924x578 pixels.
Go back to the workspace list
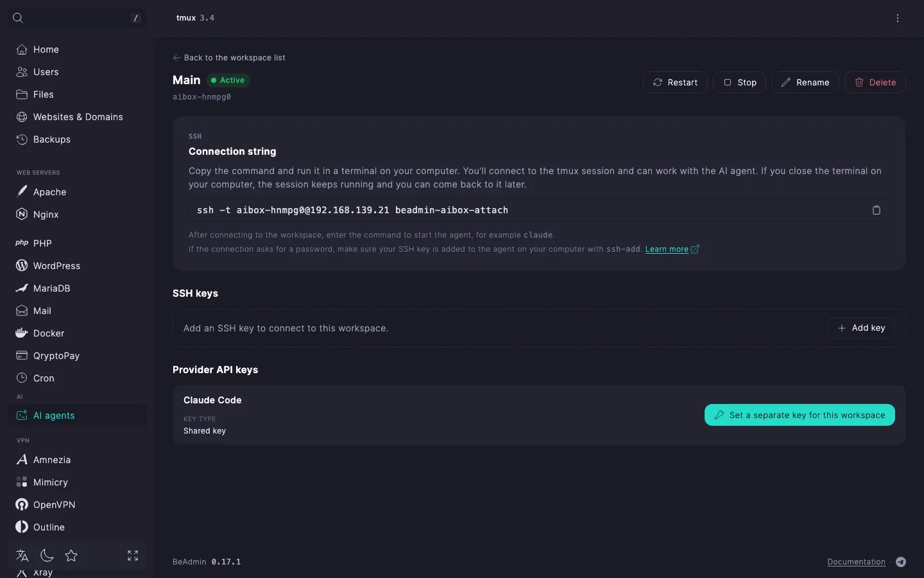coord(229,58)
